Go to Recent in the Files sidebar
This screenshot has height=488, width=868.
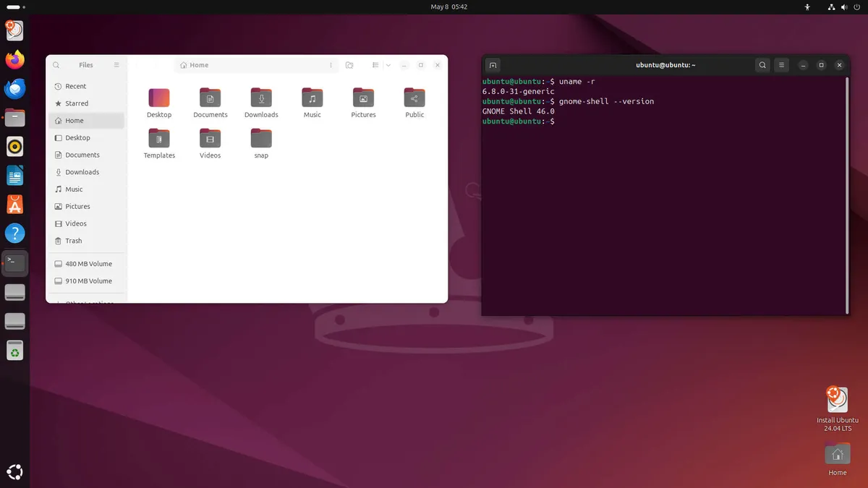coord(87,86)
